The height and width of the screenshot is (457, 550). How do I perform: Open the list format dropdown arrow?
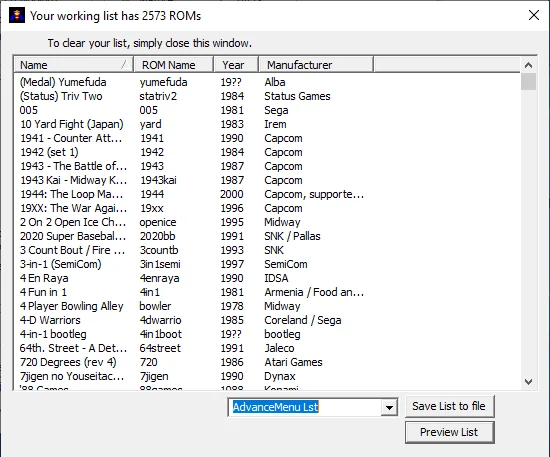(389, 407)
